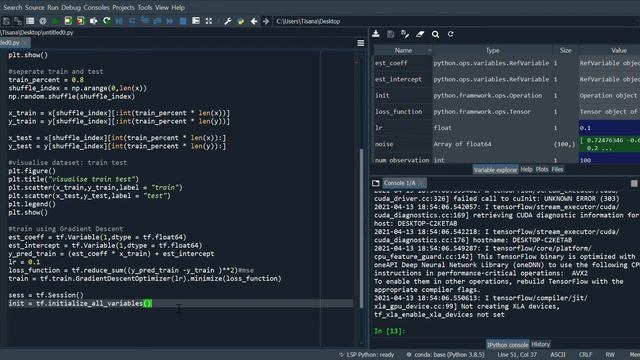Open the View menu
Screen dimensions: 640x360
(x=162, y=7)
